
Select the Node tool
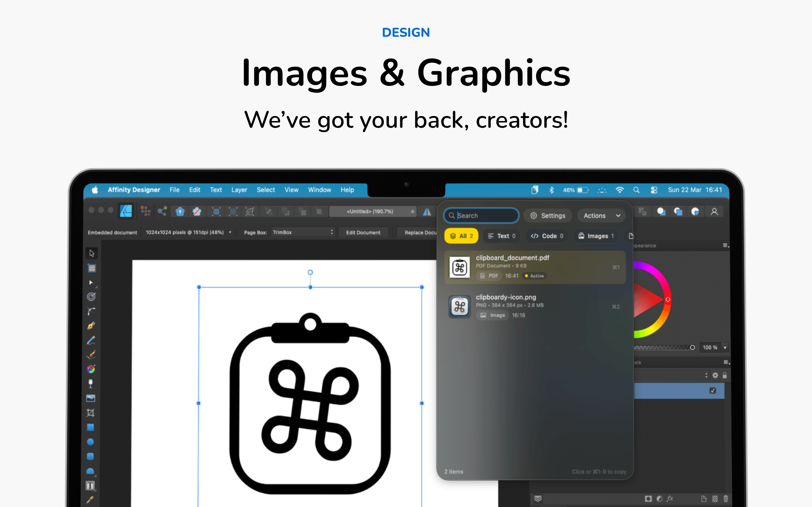coord(91,283)
